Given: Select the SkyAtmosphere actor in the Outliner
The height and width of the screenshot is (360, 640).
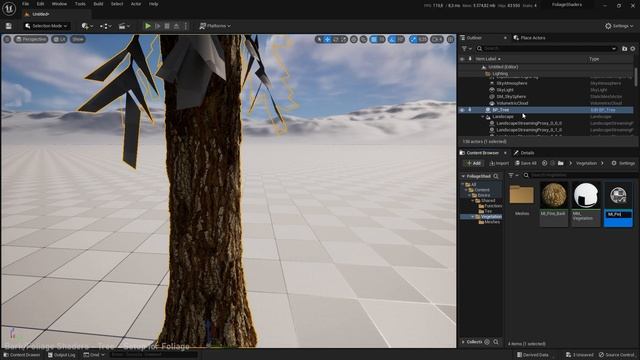Looking at the screenshot, I should [512, 83].
